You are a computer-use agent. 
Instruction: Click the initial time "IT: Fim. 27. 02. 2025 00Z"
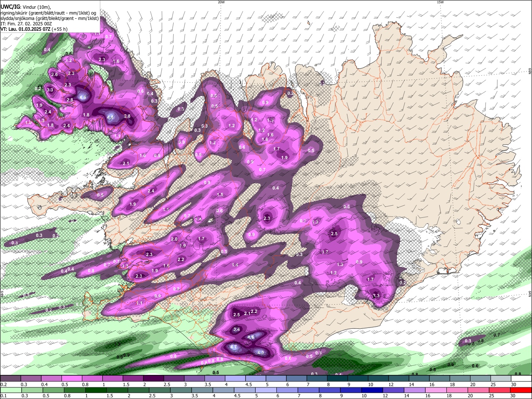point(26,24)
